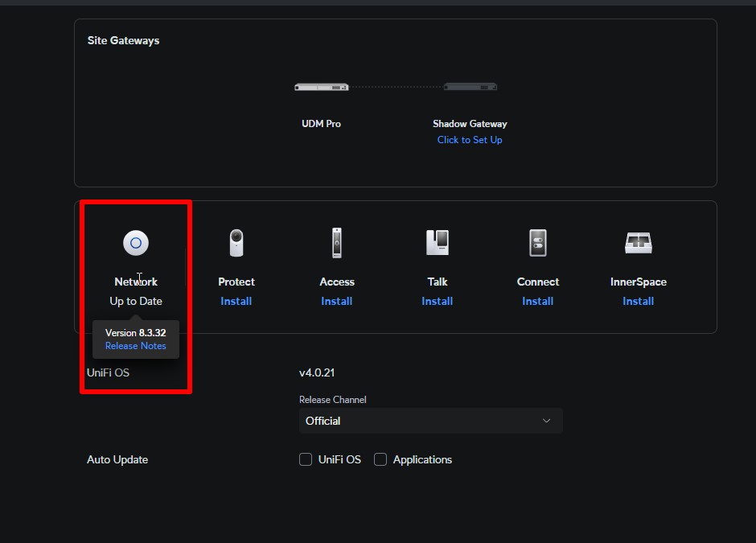This screenshot has width=756, height=543.
Task: Click the 'UniFi OS' row label beside v4.0.21
Action: 108,372
